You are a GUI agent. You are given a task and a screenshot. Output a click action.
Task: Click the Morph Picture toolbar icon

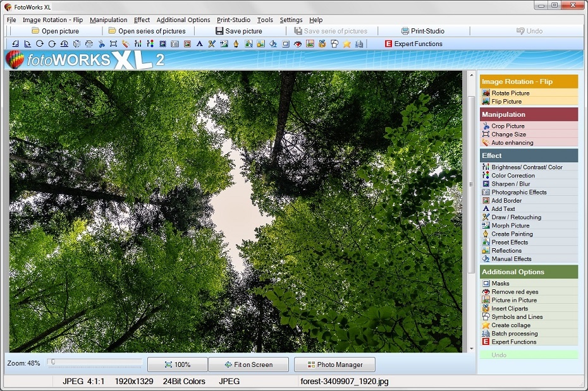pos(224,44)
